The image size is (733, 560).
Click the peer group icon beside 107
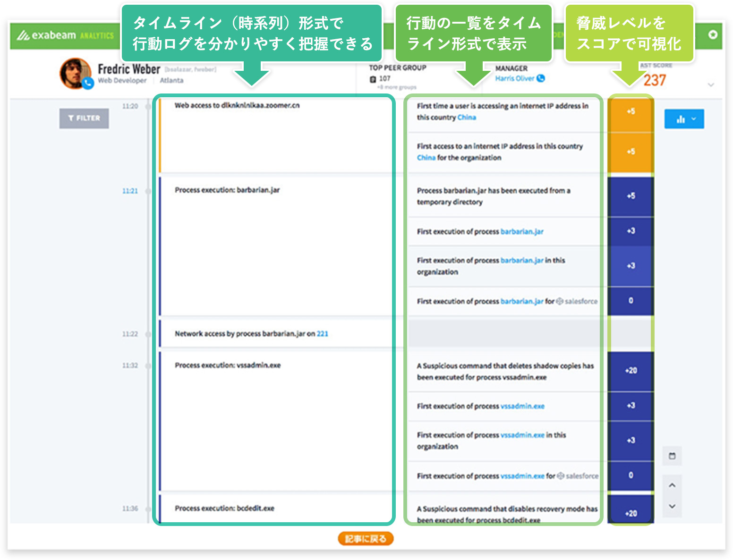tap(373, 79)
